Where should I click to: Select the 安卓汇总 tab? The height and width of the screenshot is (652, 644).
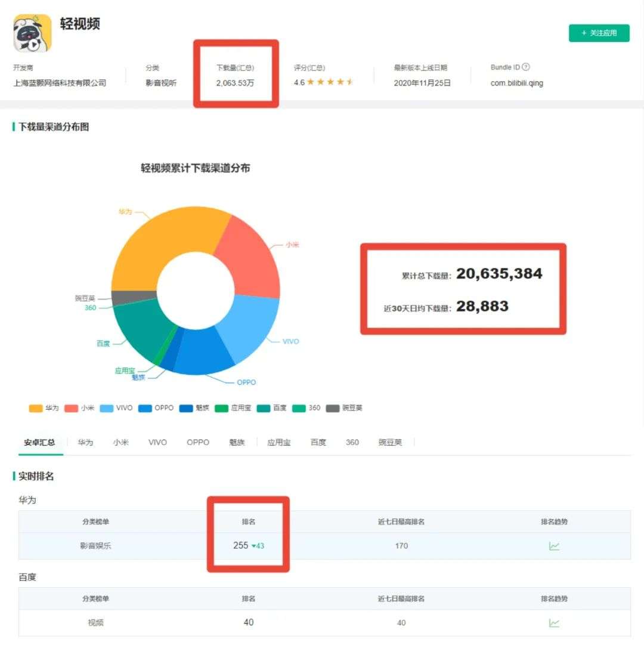(x=39, y=443)
